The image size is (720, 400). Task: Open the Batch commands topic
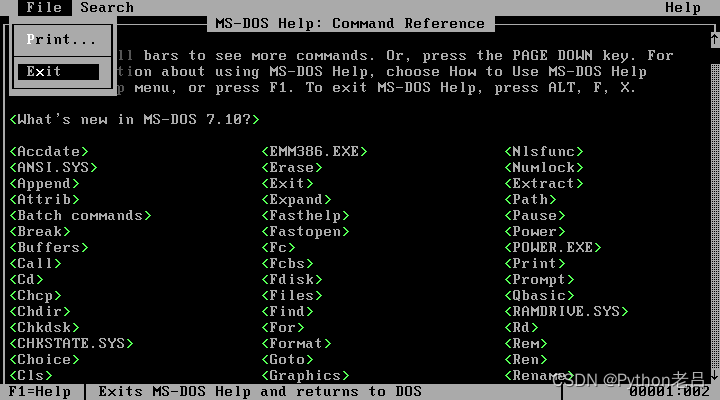(80, 216)
